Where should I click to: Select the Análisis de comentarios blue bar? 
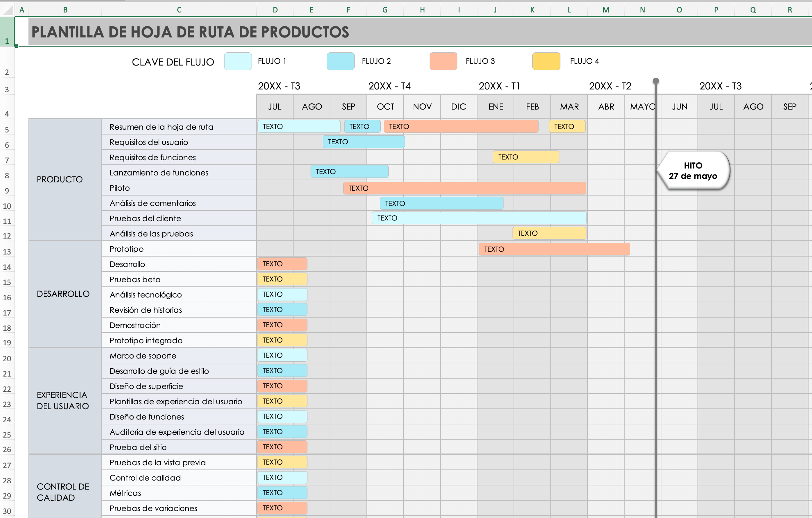click(x=441, y=204)
